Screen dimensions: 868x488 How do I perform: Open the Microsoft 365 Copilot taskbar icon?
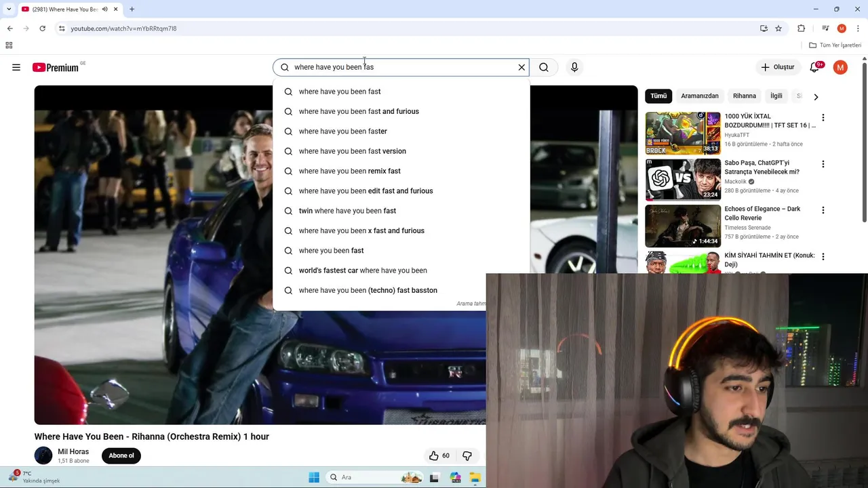tap(455, 477)
